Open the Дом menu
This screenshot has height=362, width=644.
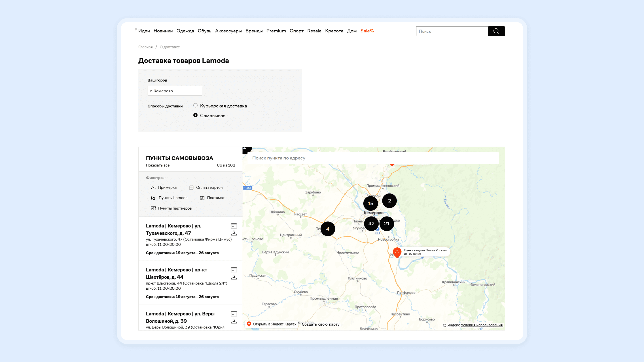point(352,31)
